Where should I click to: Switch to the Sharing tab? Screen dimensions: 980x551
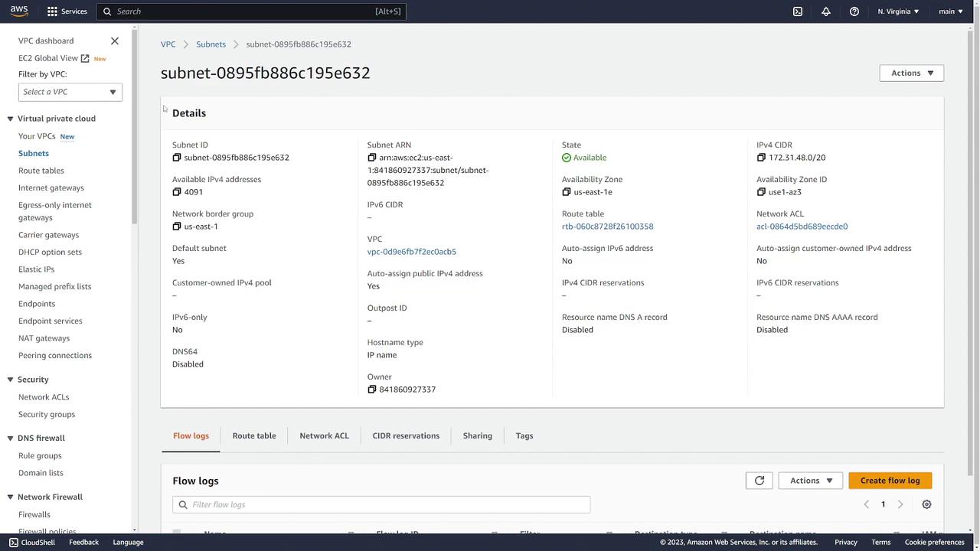coord(477,436)
